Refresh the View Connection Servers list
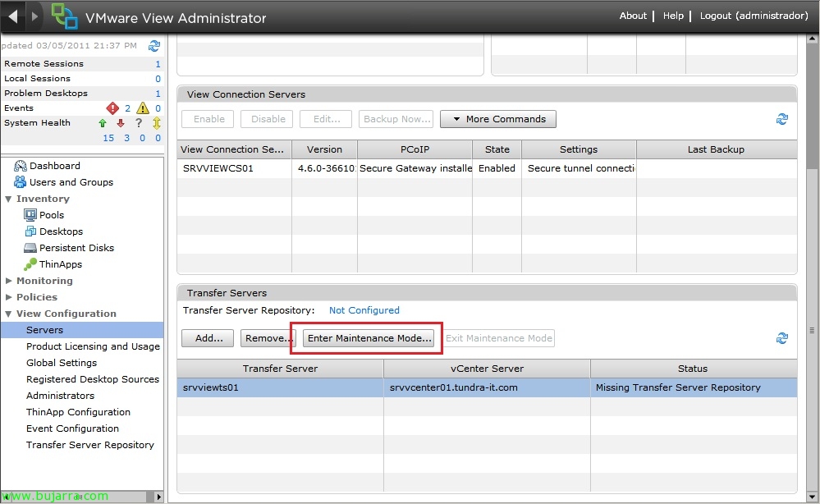The image size is (820, 504). pos(781,119)
